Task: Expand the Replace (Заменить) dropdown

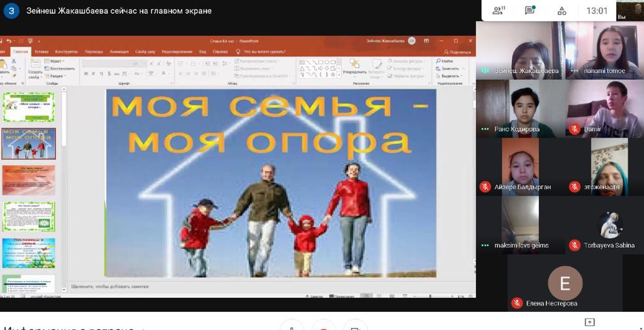Action: tap(462, 68)
